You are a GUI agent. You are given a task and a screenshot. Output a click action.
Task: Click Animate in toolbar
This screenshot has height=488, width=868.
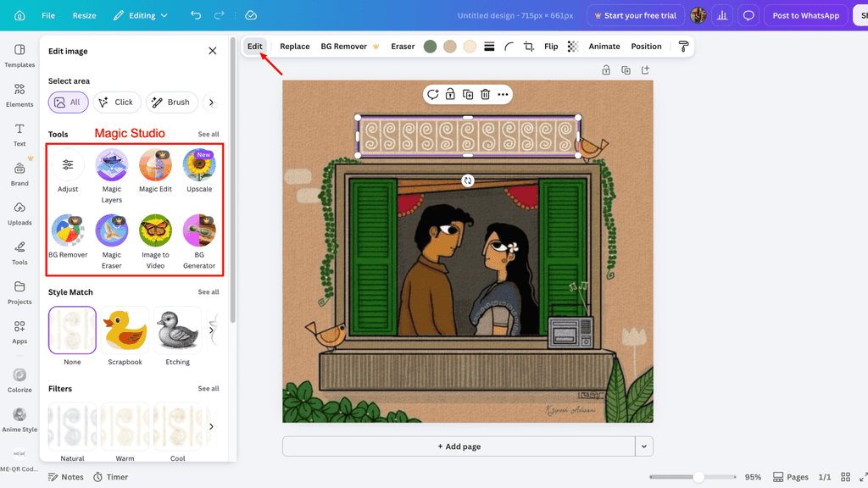click(x=604, y=47)
